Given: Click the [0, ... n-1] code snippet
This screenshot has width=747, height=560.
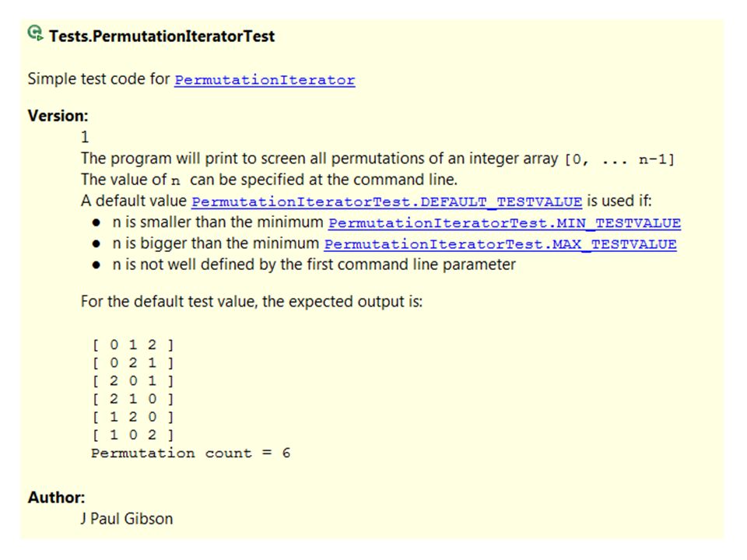Looking at the screenshot, I should pyautogui.click(x=619, y=159).
